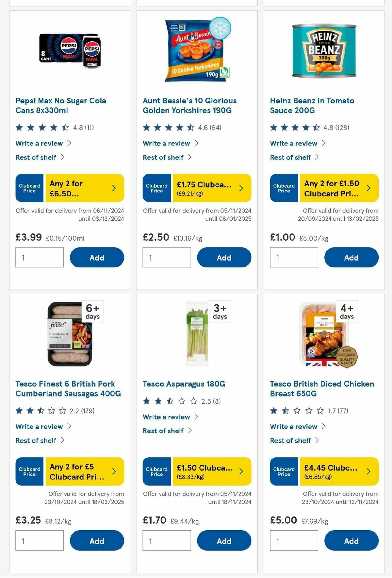
Task: Click the Clubcard Price badge on Pepsi Max
Action: tap(29, 188)
